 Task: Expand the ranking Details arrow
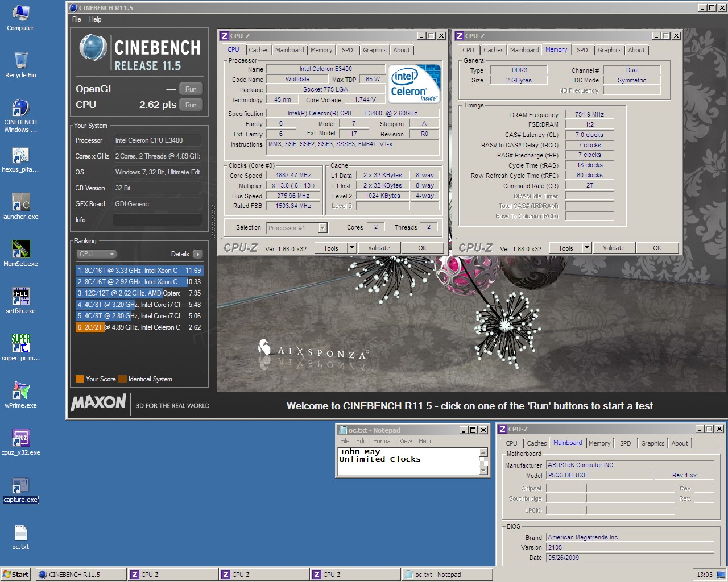tap(198, 254)
